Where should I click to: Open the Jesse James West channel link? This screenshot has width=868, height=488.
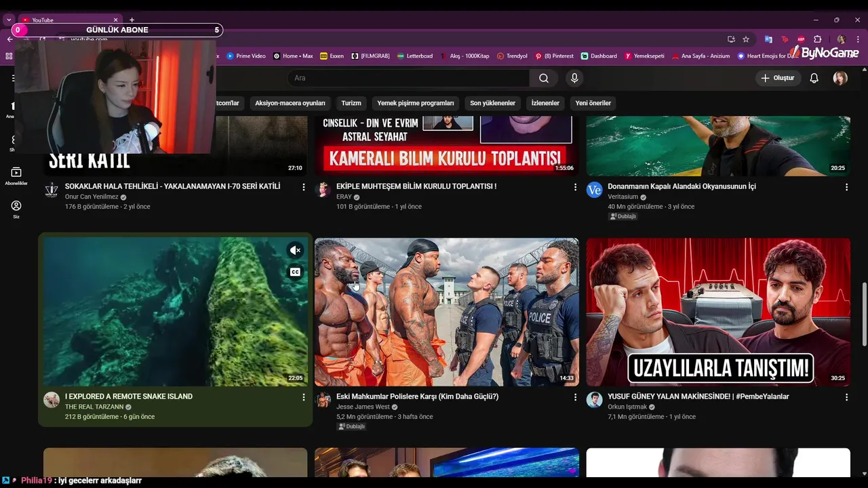(363, 407)
